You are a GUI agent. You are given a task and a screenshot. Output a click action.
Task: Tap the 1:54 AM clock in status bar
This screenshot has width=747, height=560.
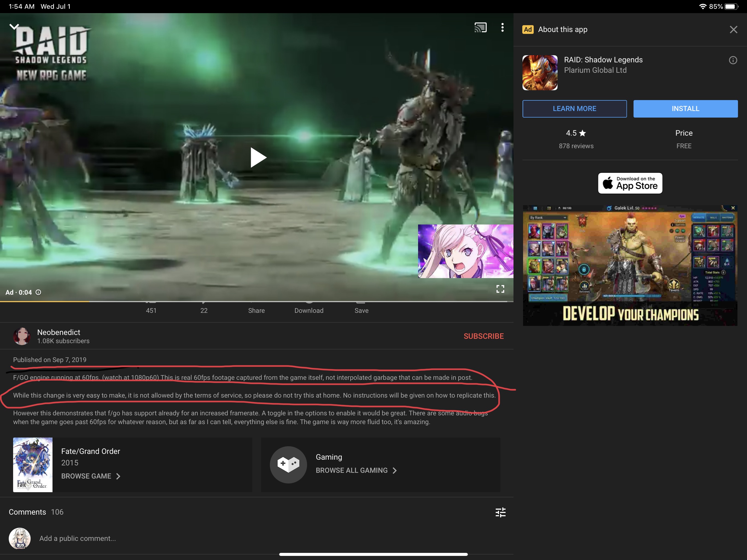point(22,6)
